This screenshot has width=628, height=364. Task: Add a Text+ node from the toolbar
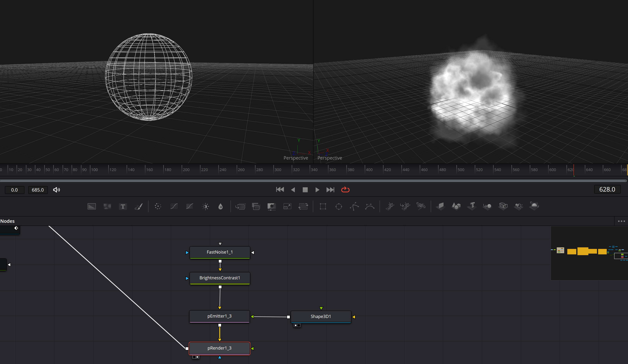click(x=123, y=206)
